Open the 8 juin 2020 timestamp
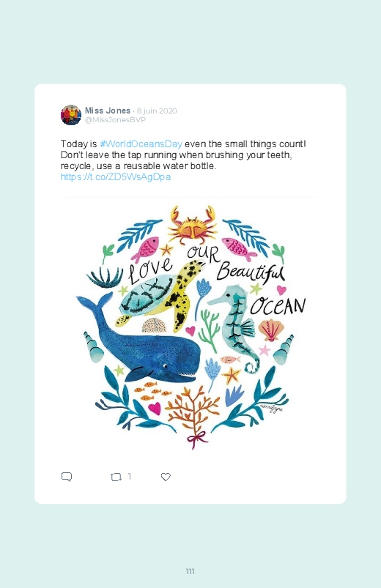 157,111
